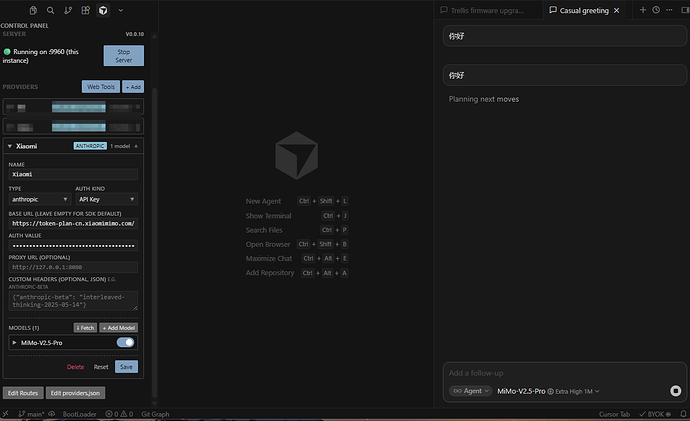
Task: Click Edit providers.json button
Action: coord(75,393)
